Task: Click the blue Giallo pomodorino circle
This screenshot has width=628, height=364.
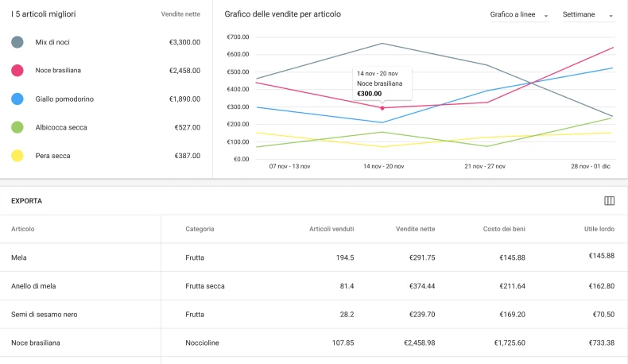Action: [17, 99]
